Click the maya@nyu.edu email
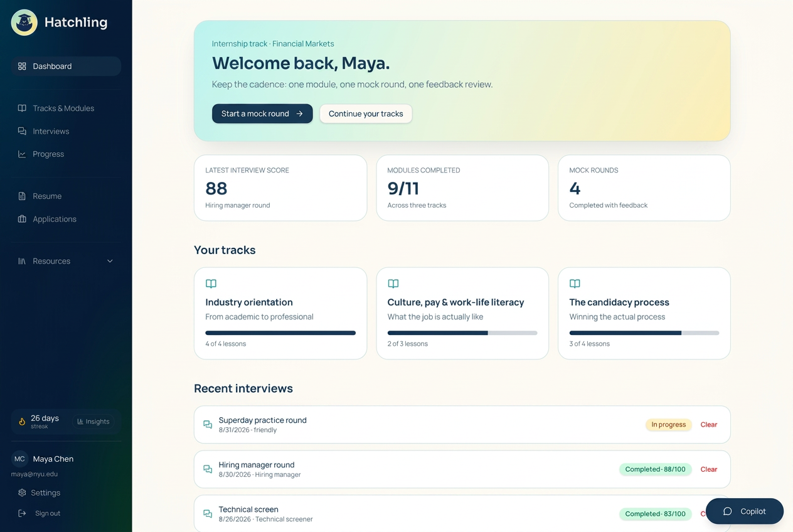The height and width of the screenshot is (532, 793). (35, 474)
